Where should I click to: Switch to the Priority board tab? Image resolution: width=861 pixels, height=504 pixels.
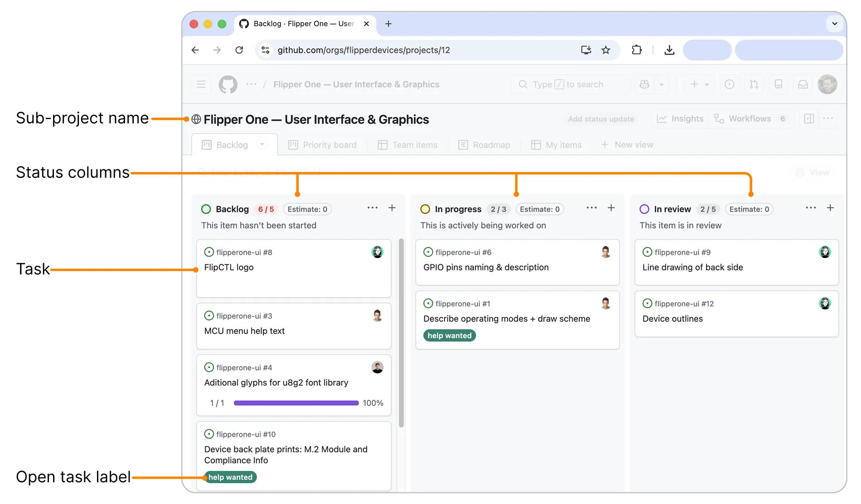[x=323, y=145]
